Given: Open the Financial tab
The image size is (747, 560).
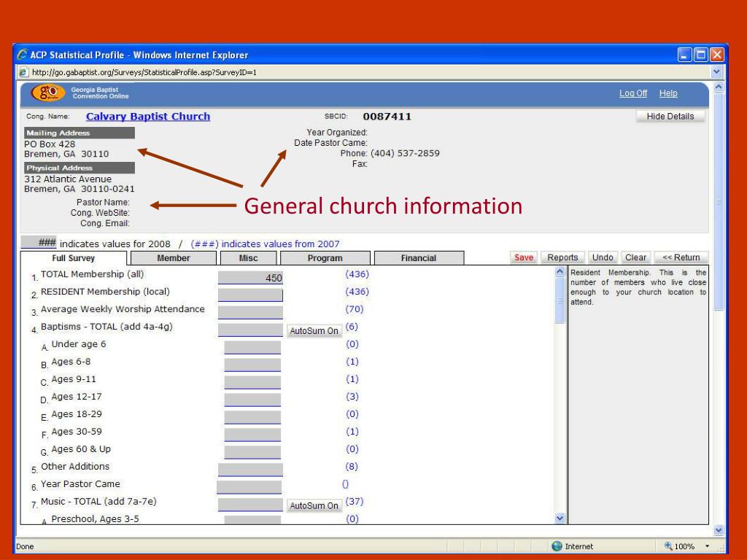Looking at the screenshot, I should pyautogui.click(x=418, y=258).
